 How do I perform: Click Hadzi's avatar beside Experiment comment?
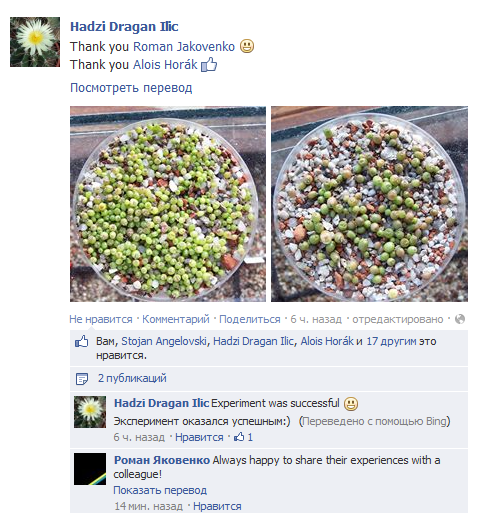90,412
